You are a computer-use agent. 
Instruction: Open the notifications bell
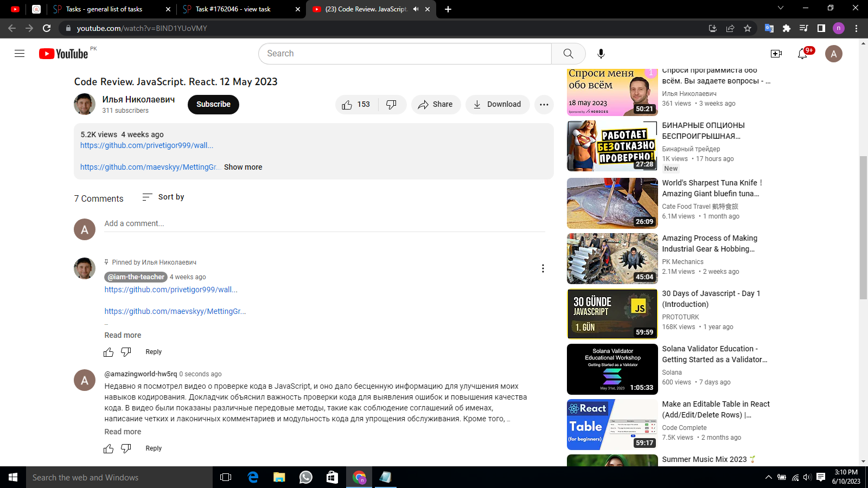click(x=803, y=54)
